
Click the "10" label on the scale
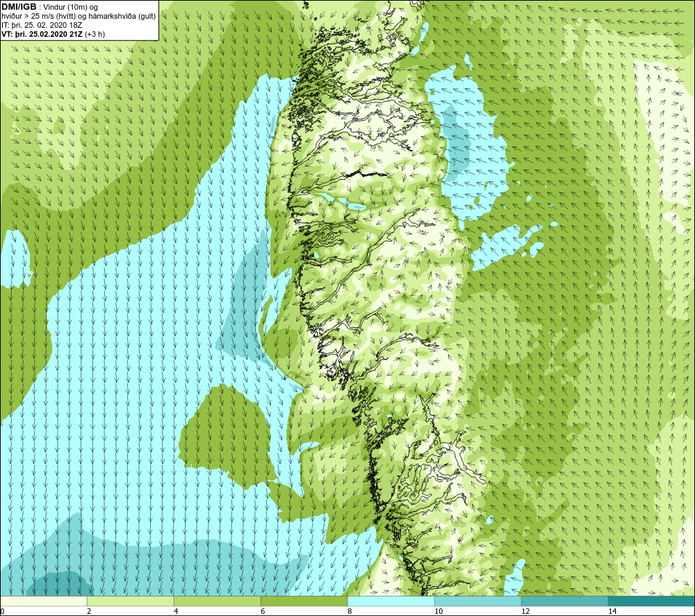coord(439,612)
